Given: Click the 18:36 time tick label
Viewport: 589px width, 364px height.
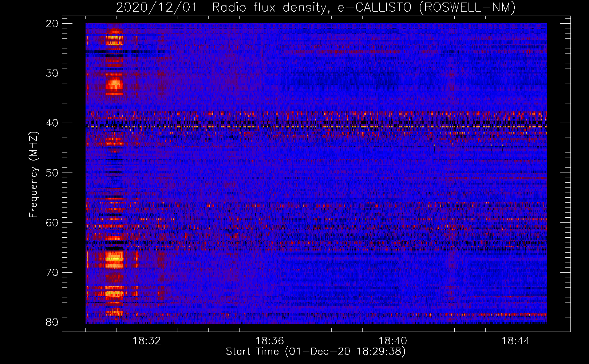Looking at the screenshot, I should click(270, 341).
